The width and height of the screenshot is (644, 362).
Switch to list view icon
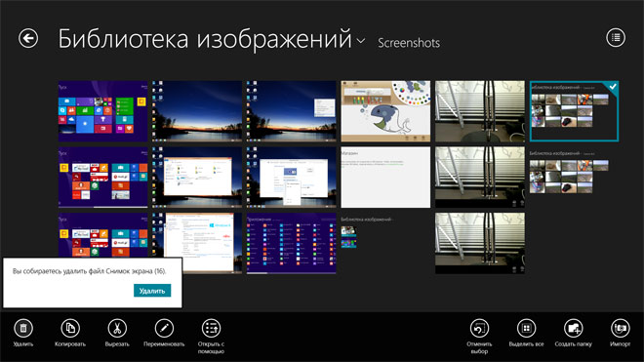pos(616,38)
